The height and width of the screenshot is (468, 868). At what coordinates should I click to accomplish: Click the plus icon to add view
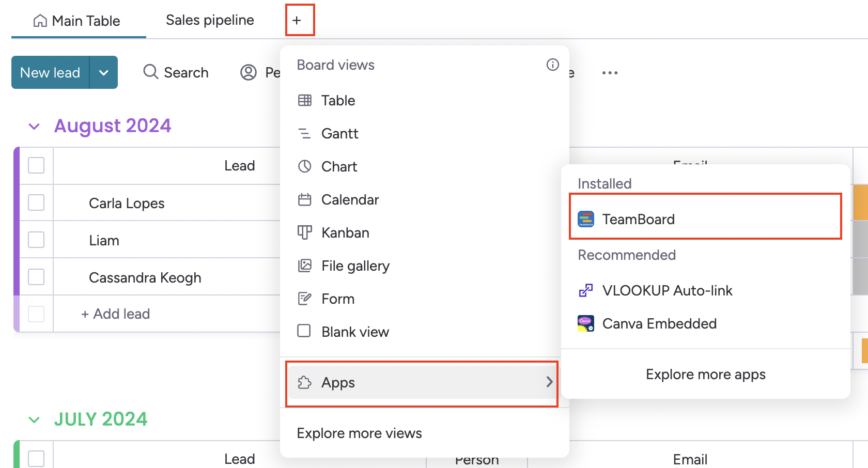297,21
